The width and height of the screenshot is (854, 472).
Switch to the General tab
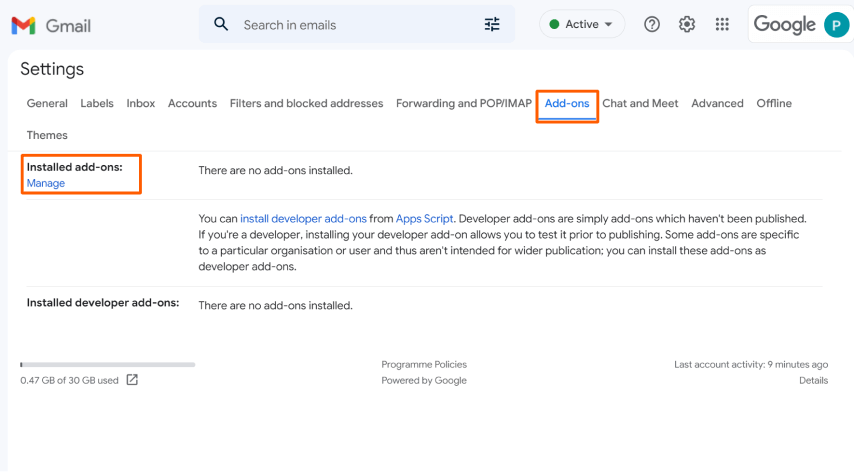coord(47,103)
